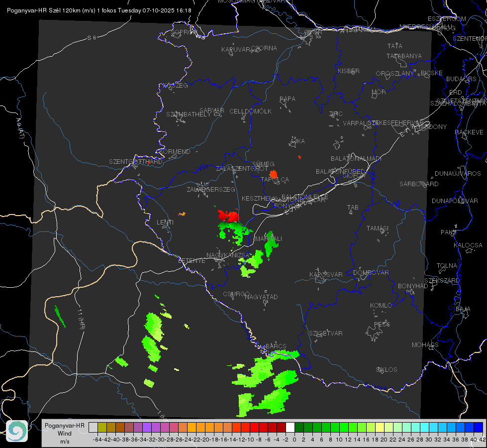Pick the light gray swatch at legend's start

pyautogui.click(x=93, y=427)
